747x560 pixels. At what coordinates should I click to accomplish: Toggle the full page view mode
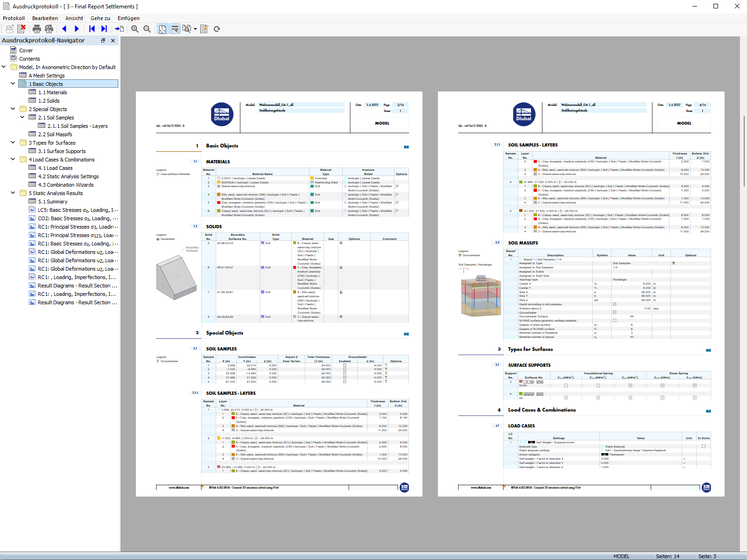coord(162,28)
